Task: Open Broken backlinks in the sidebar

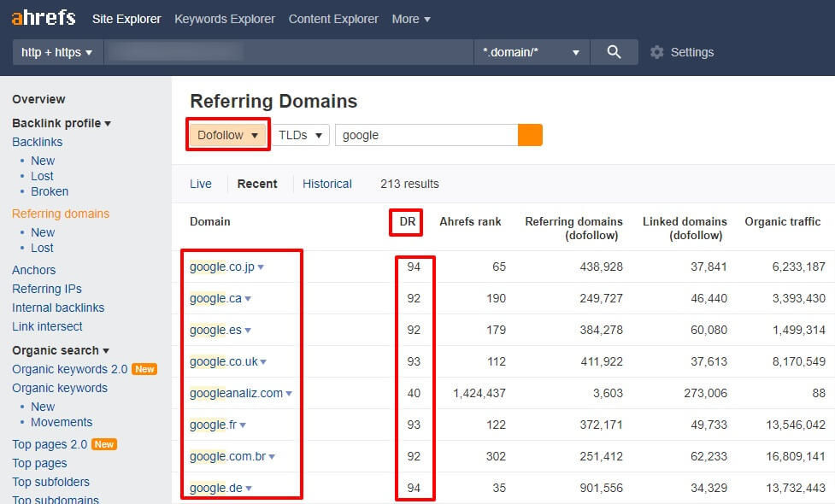Action: tap(50, 191)
